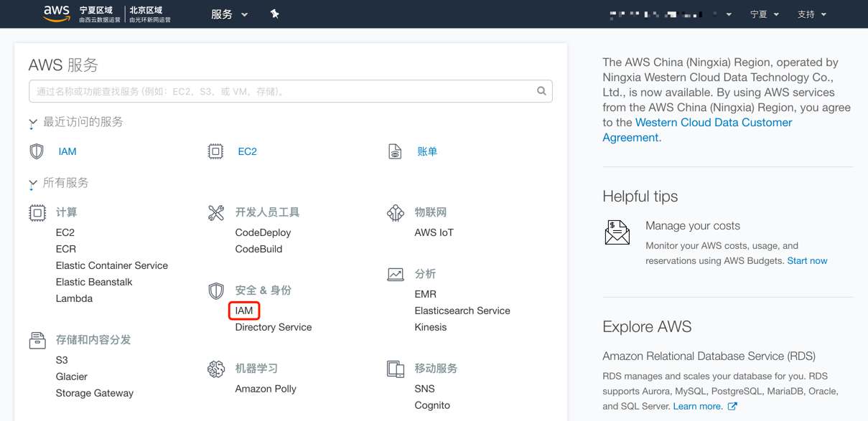Image resolution: width=868 pixels, height=421 pixels.
Task: Click the search magnifier icon
Action: (541, 91)
